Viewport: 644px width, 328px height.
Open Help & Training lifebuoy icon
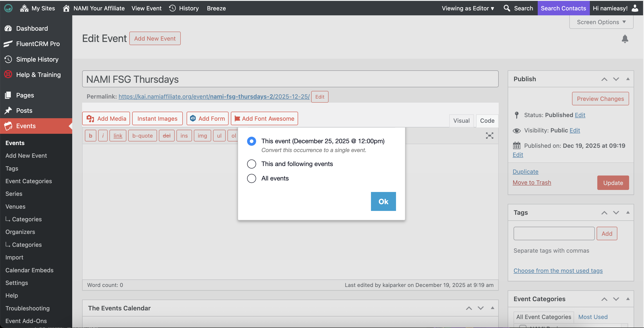(x=8, y=74)
